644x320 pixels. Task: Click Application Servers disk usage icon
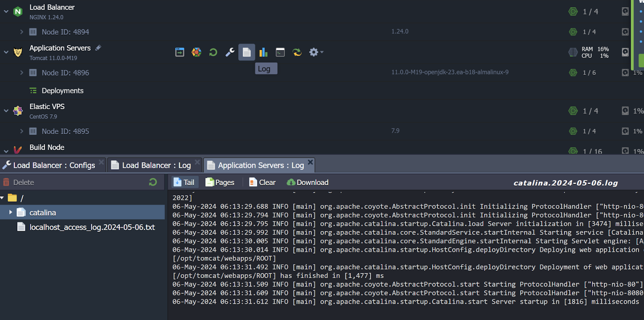625,52
